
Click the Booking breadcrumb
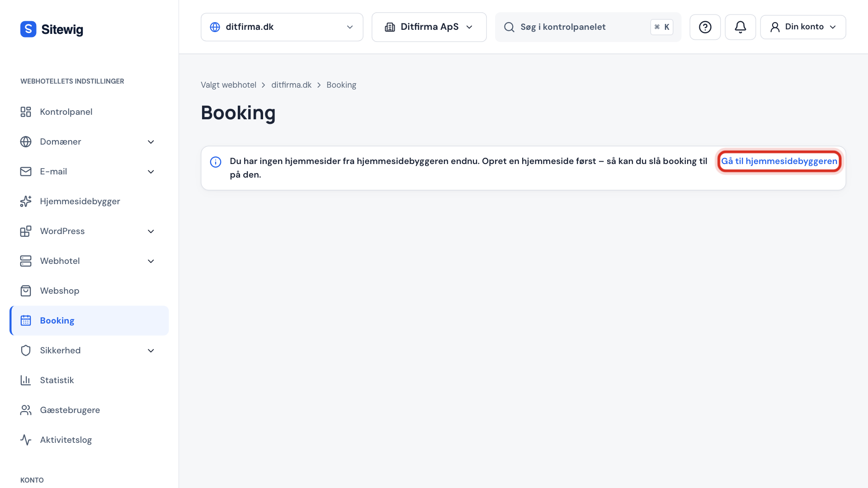[x=341, y=85]
